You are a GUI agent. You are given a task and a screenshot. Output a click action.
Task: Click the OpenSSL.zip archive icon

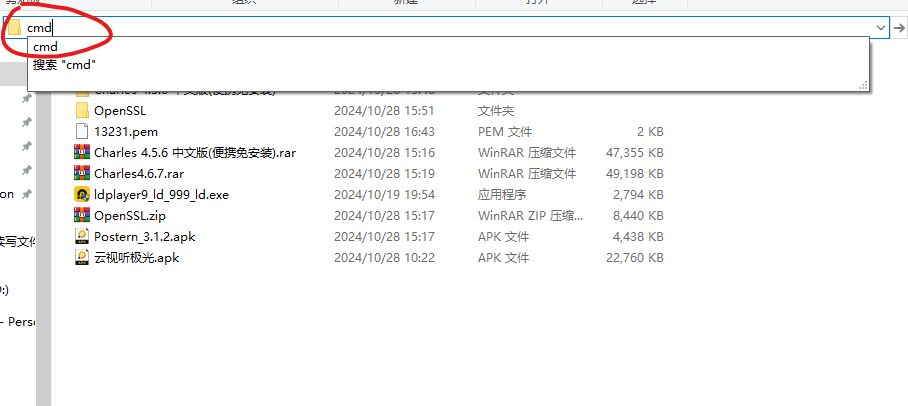click(82, 215)
